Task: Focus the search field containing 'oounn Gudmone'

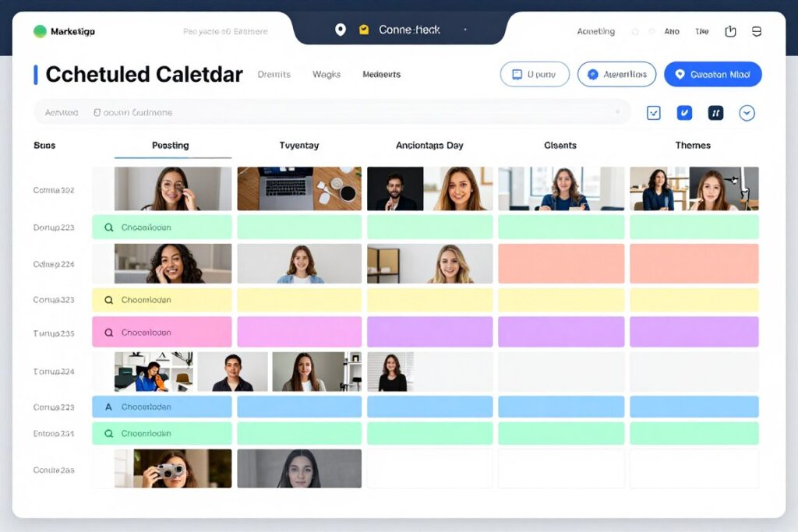Action: click(x=332, y=112)
